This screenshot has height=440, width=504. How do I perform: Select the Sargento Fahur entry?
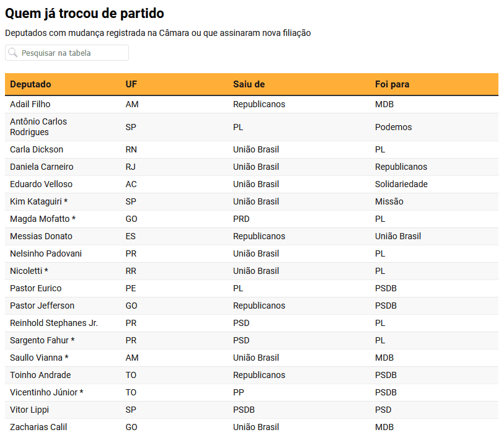click(x=42, y=340)
